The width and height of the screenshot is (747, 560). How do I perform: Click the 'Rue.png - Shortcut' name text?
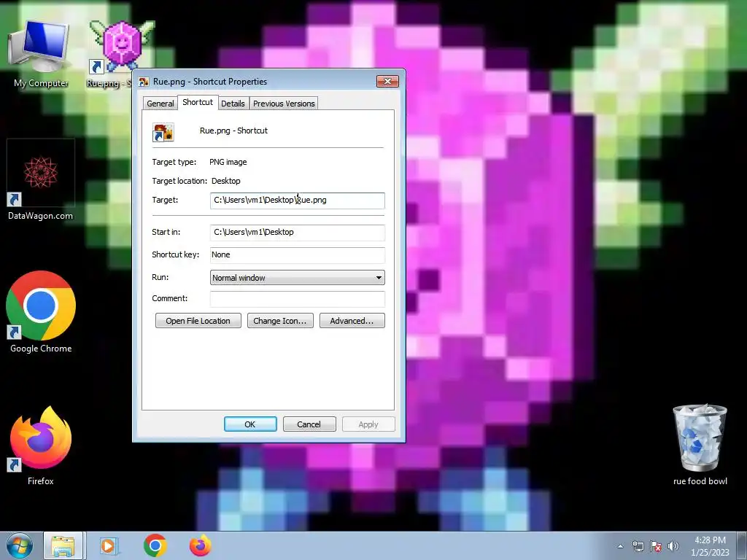[233, 131]
